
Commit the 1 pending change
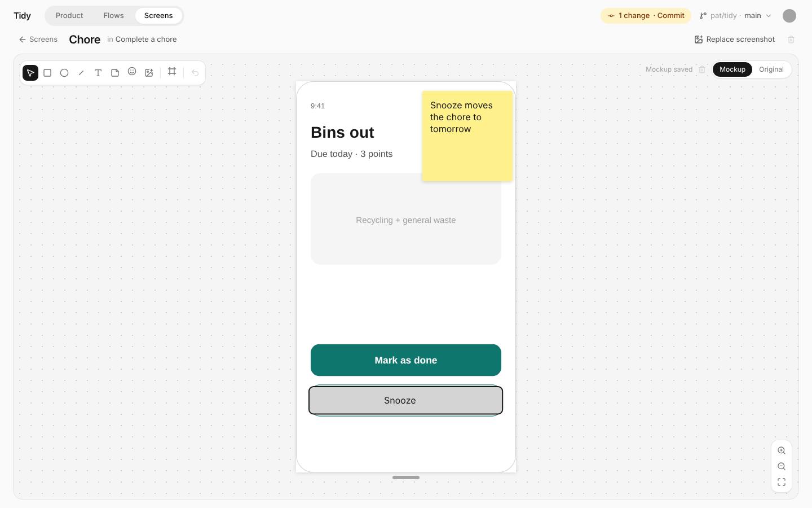pyautogui.click(x=646, y=16)
